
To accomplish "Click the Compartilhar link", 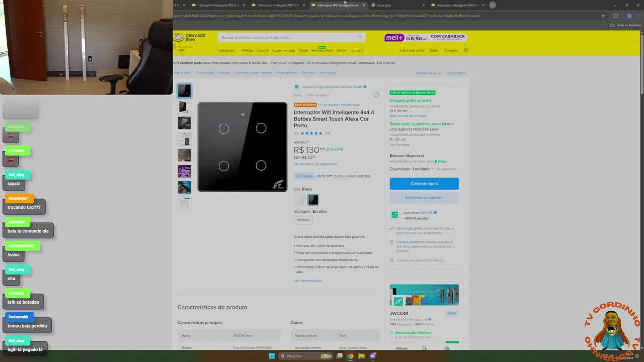I will coord(456,73).
